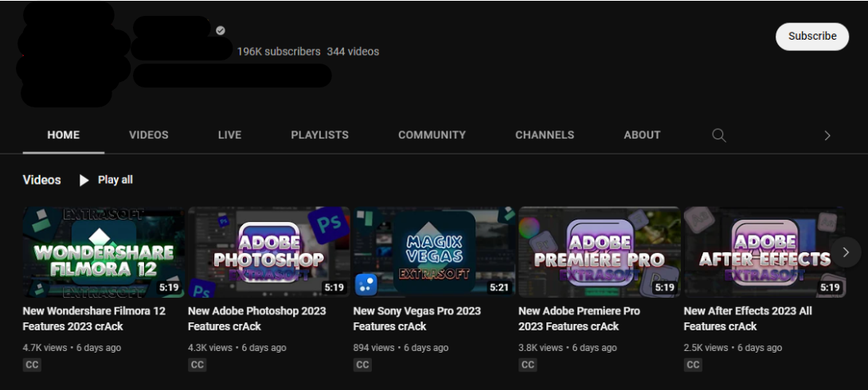This screenshot has width=868, height=390.
Task: Click CC badge under Sony Vegas video
Action: click(x=362, y=365)
